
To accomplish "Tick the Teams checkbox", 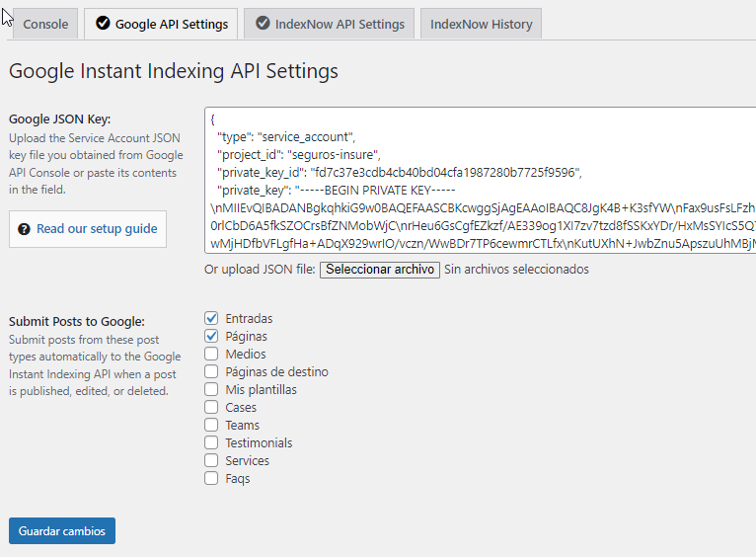I will (x=211, y=425).
